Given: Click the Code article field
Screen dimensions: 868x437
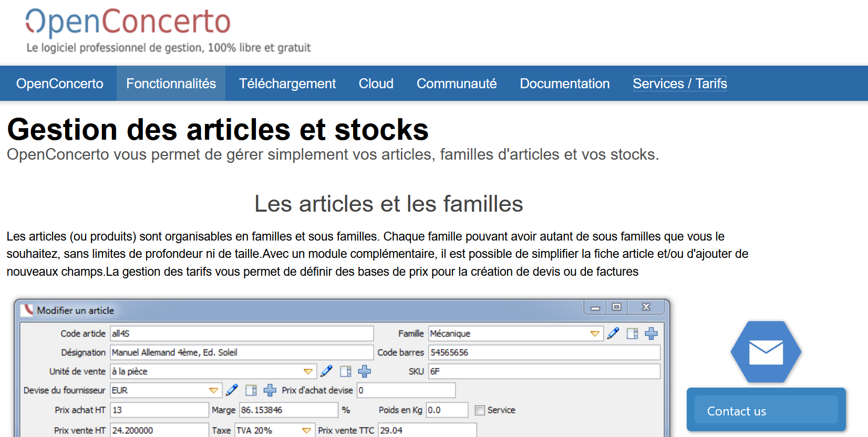Looking at the screenshot, I should 242,334.
